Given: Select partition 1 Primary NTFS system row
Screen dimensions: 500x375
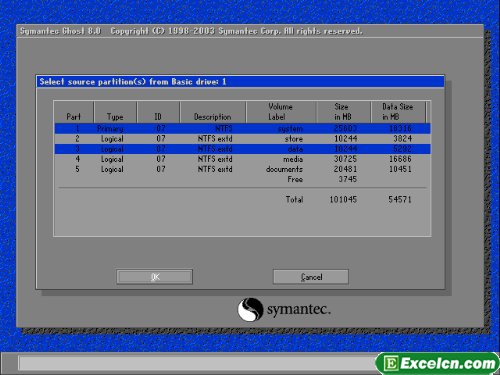Looking at the screenshot, I should (242, 129).
